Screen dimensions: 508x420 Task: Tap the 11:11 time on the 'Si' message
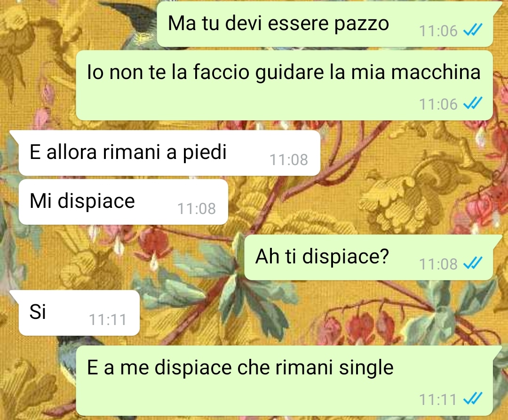point(108,320)
